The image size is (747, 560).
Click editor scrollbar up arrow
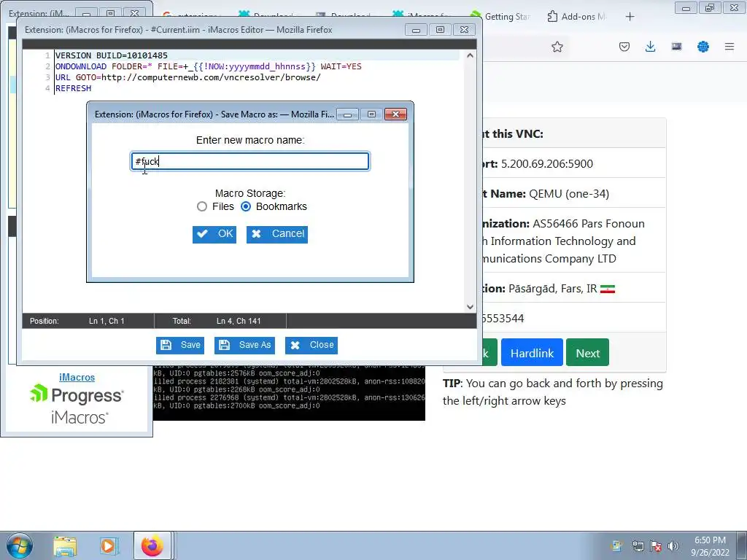471,55
